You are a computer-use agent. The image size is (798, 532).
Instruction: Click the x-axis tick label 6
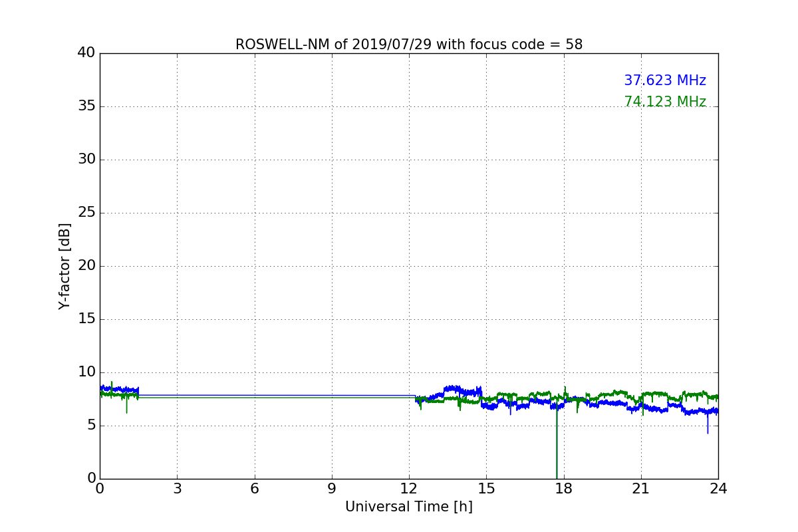254,489
